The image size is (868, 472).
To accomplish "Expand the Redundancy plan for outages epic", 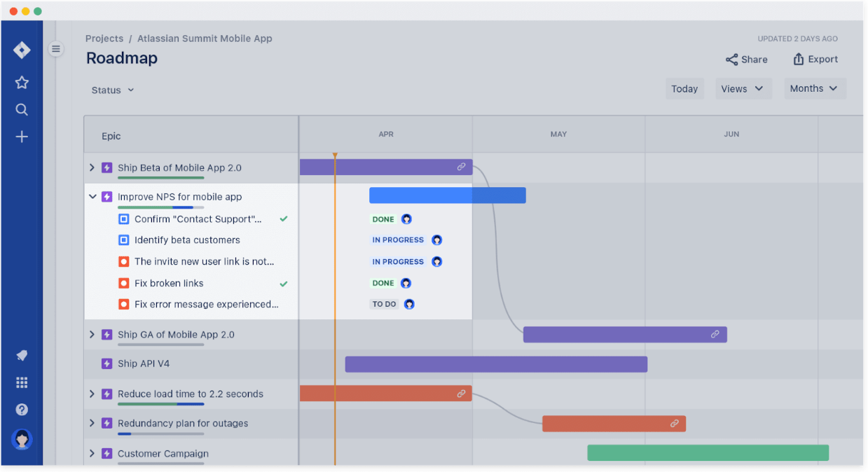I will click(92, 423).
